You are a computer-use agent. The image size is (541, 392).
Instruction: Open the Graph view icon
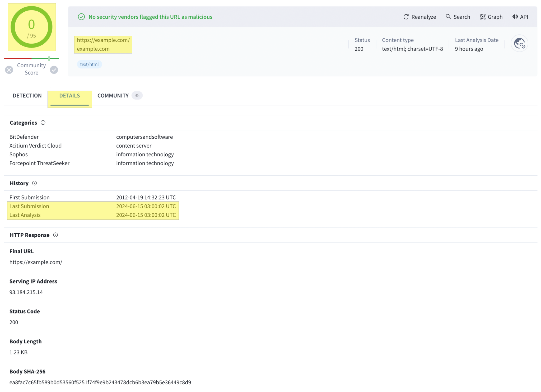click(483, 17)
